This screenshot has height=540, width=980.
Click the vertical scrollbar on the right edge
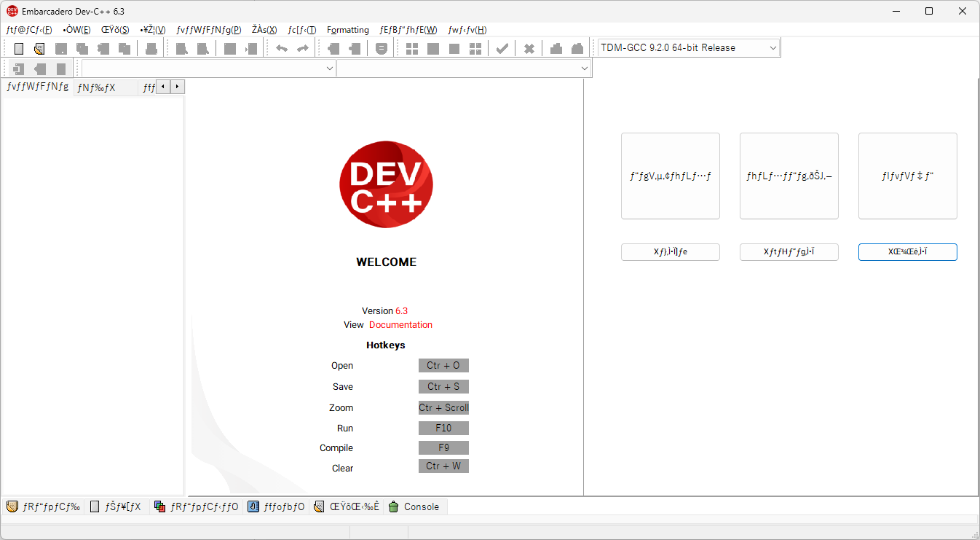975,291
